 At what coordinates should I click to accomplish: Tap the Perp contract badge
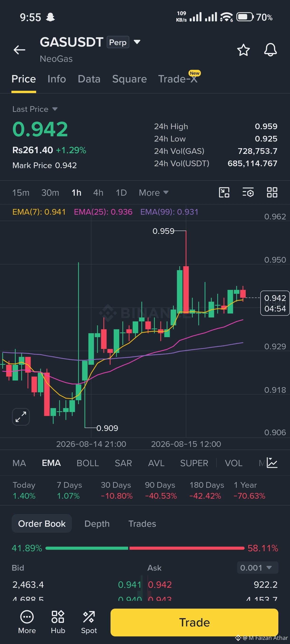118,42
